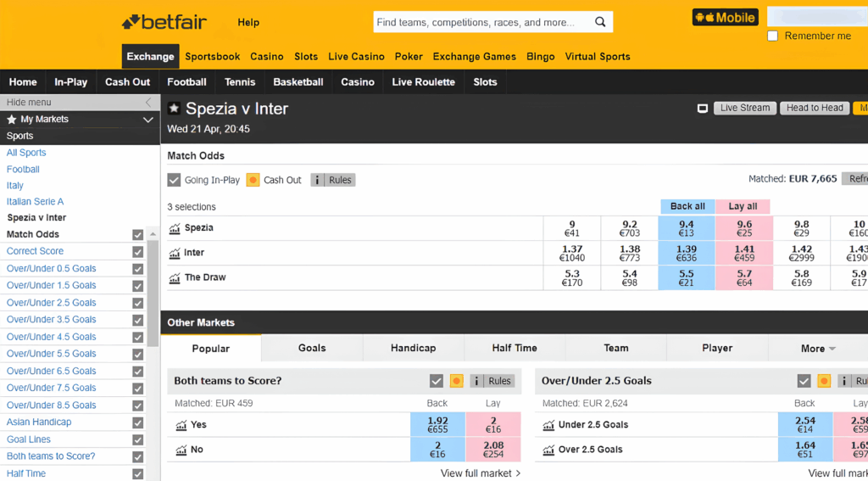Toggle the Correct Score sidebar checkbox
Image resolution: width=868 pixels, height=481 pixels.
[138, 252]
